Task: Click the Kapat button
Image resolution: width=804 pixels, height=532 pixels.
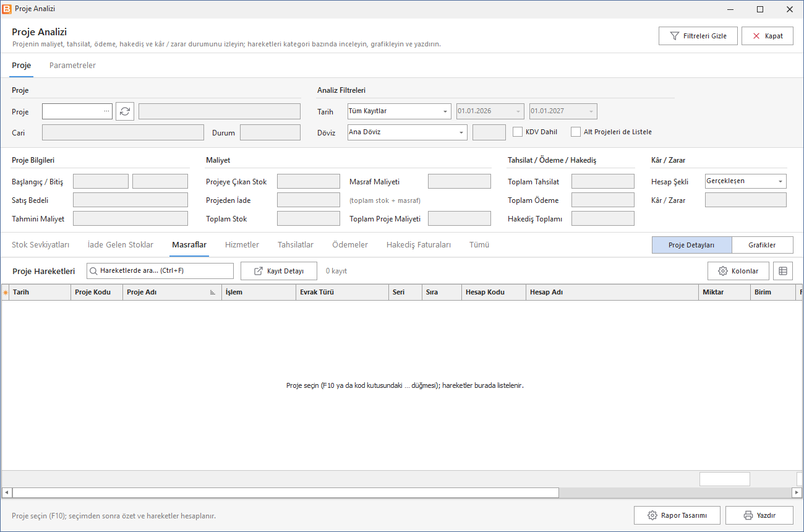Action: (x=768, y=36)
